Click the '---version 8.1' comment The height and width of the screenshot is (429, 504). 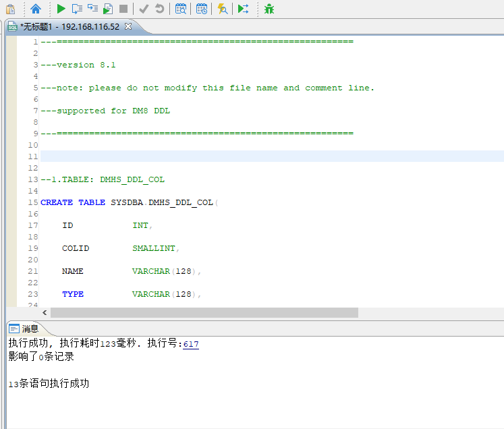coord(78,65)
